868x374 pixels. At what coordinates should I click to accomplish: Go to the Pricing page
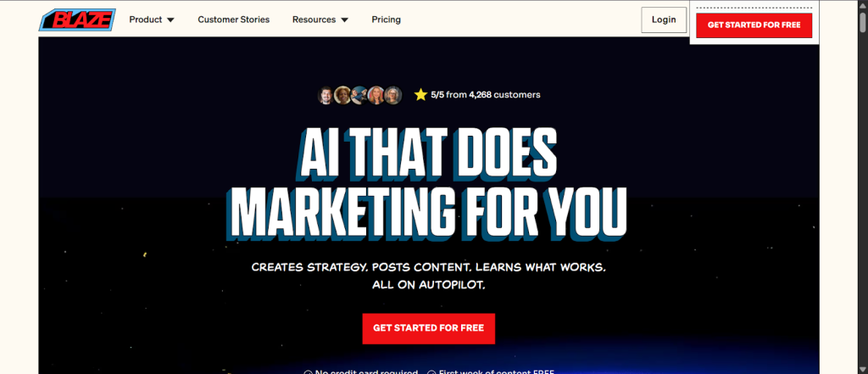click(x=387, y=20)
